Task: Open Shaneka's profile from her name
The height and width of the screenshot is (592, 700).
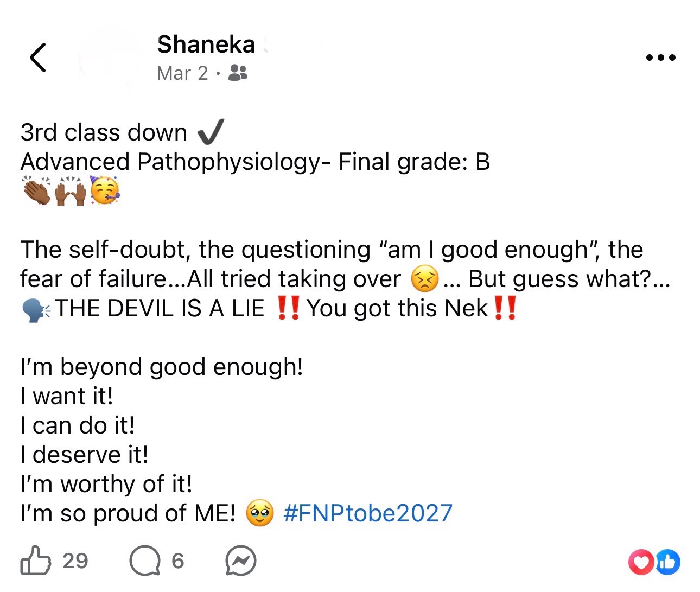Action: (206, 44)
